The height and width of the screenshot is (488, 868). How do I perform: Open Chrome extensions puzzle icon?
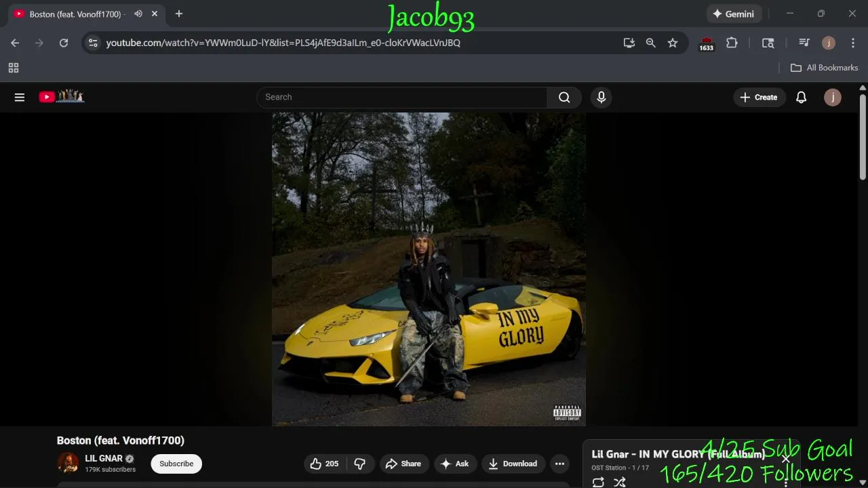[x=732, y=43]
